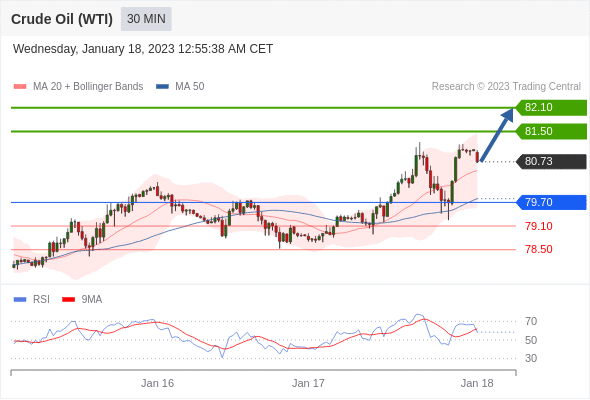
Task: Click the MA 20 + Bollinger Bands legend text
Action: 88,87
